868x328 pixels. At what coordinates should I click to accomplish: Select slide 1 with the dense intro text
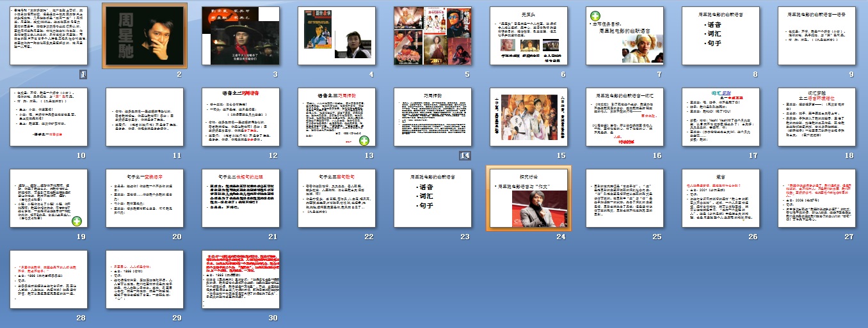pyautogui.click(x=49, y=35)
